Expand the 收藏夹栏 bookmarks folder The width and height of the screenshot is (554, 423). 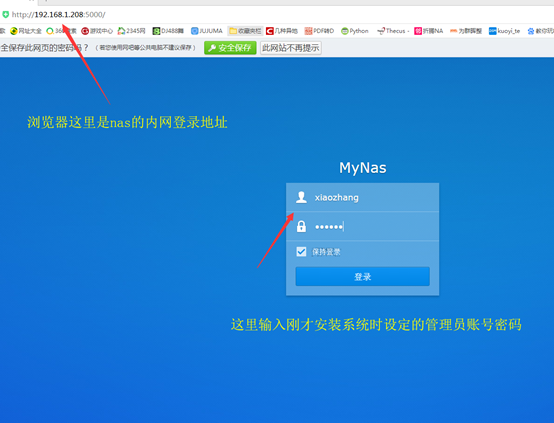click(245, 31)
